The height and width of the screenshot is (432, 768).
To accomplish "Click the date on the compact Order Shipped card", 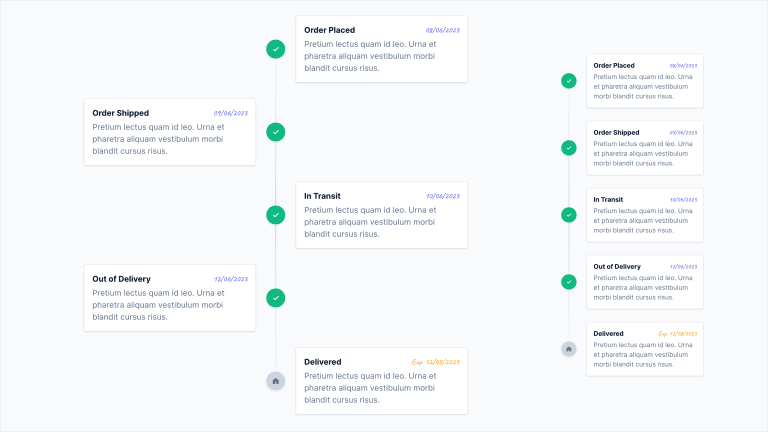I will click(683, 133).
